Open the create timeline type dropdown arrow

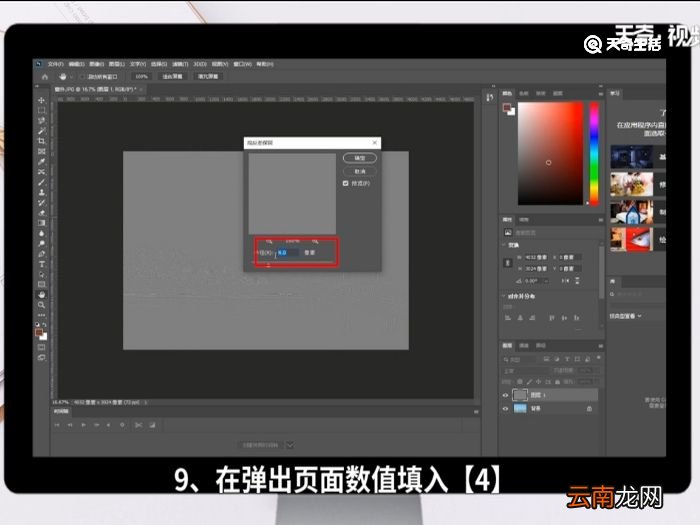click(290, 445)
